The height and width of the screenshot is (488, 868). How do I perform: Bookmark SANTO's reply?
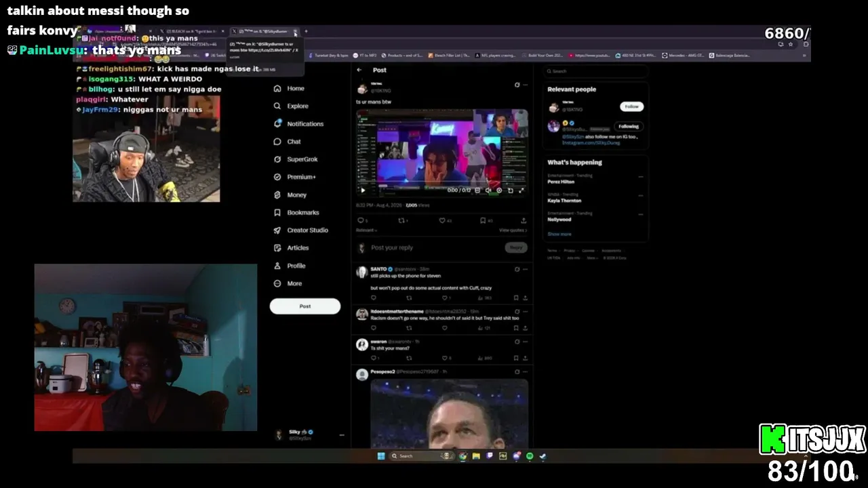(516, 298)
